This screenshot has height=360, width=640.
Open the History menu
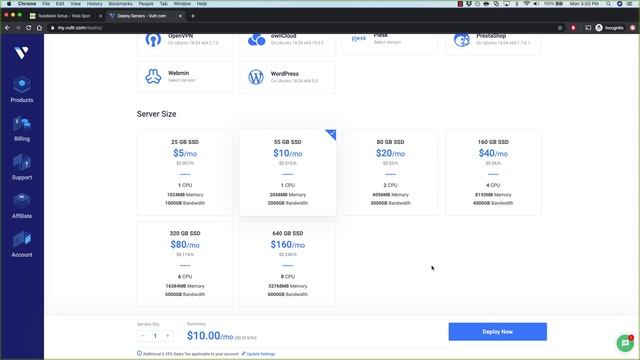point(95,4)
